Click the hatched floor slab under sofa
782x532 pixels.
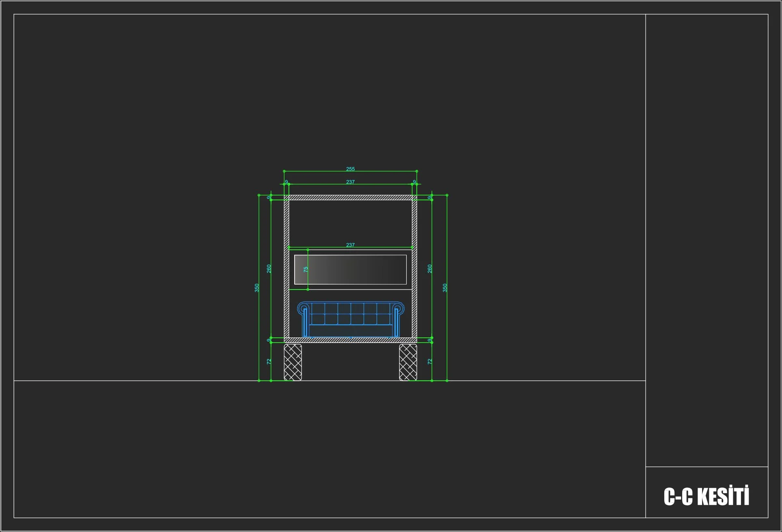click(350, 340)
